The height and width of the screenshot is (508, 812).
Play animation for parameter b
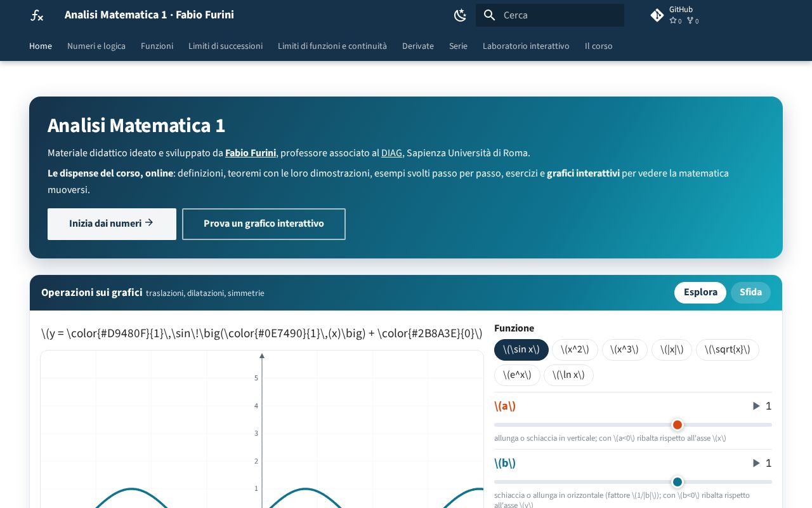click(x=756, y=464)
